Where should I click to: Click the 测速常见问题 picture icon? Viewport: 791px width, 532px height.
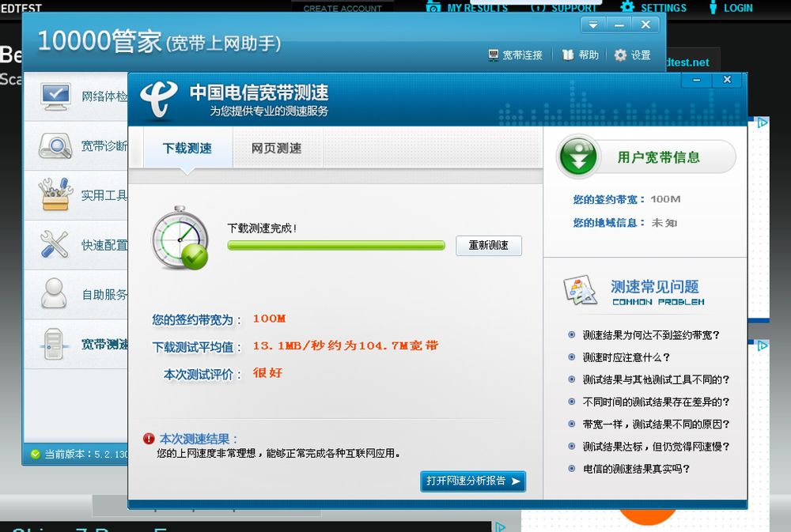click(x=580, y=290)
